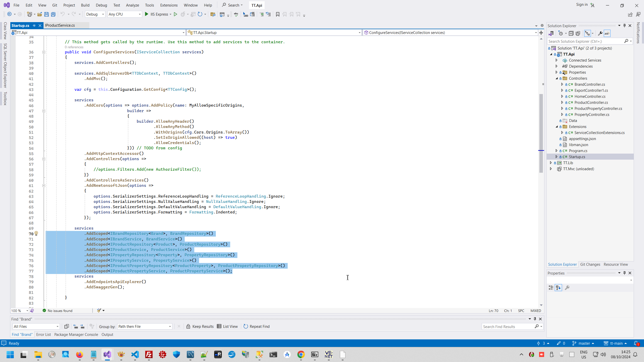
Task: Expand the TT.Lib project node
Action: (551, 163)
